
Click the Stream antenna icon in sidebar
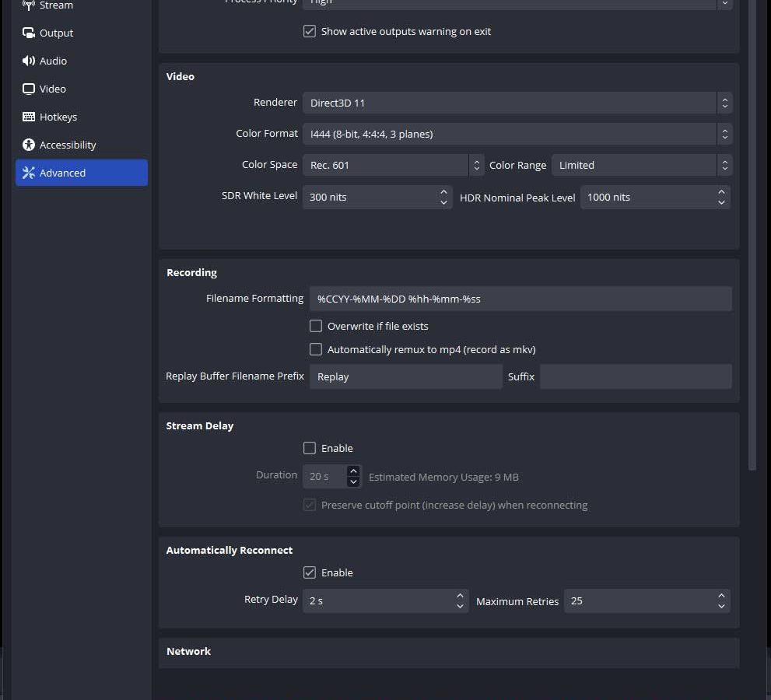click(29, 5)
